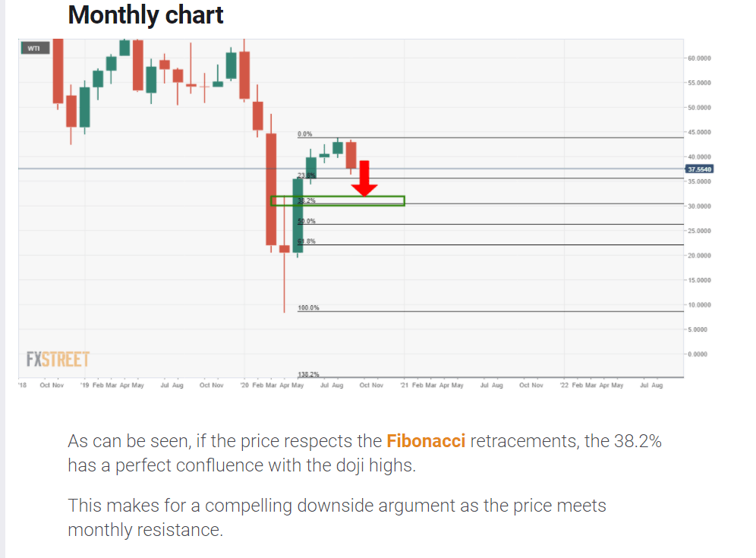
Task: Click the '19 year marker on time axis
Action: coord(84,386)
